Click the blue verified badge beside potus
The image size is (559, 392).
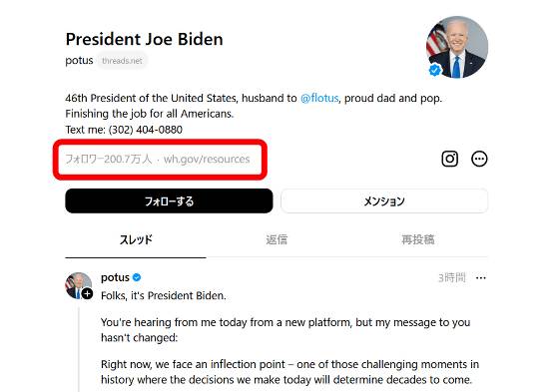(137, 277)
